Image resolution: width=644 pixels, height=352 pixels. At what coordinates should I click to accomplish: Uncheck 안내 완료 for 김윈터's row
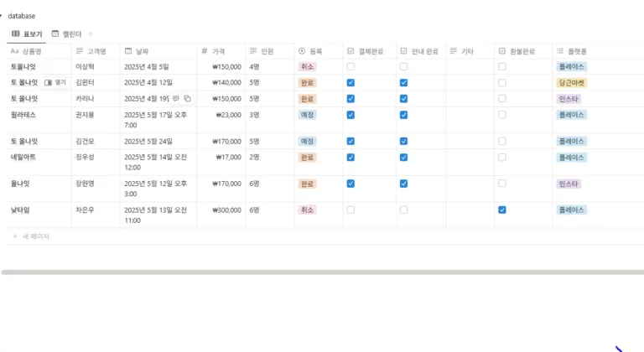403,83
